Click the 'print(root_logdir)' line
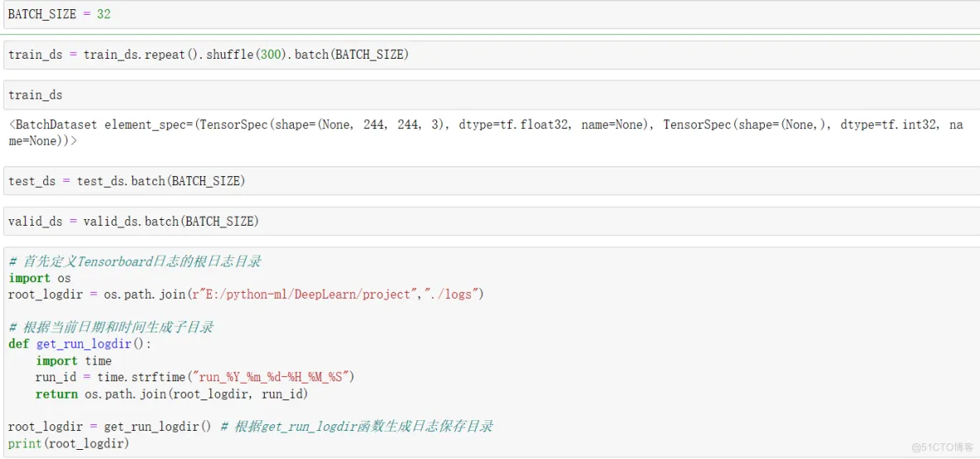The height and width of the screenshot is (459, 980). [x=68, y=444]
